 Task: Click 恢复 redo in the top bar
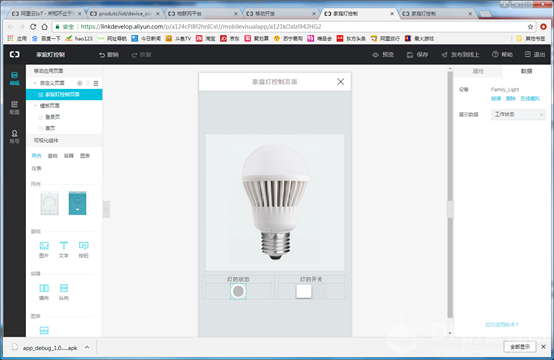(141, 55)
